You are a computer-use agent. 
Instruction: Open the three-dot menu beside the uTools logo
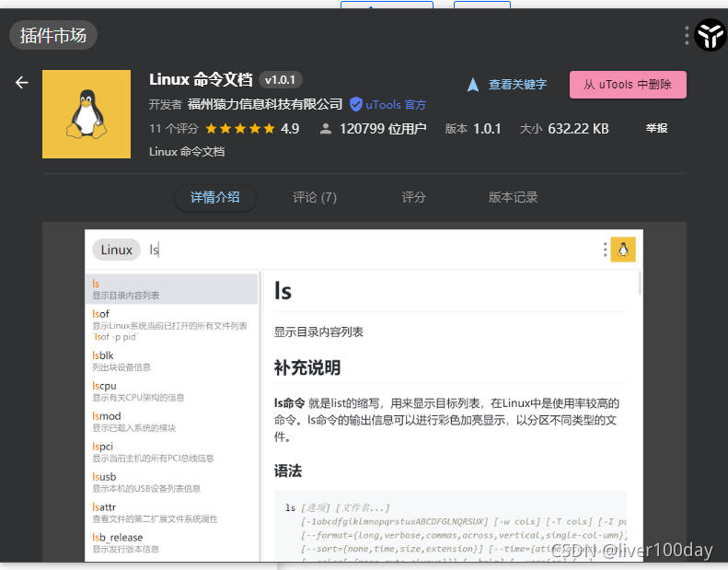click(x=687, y=35)
